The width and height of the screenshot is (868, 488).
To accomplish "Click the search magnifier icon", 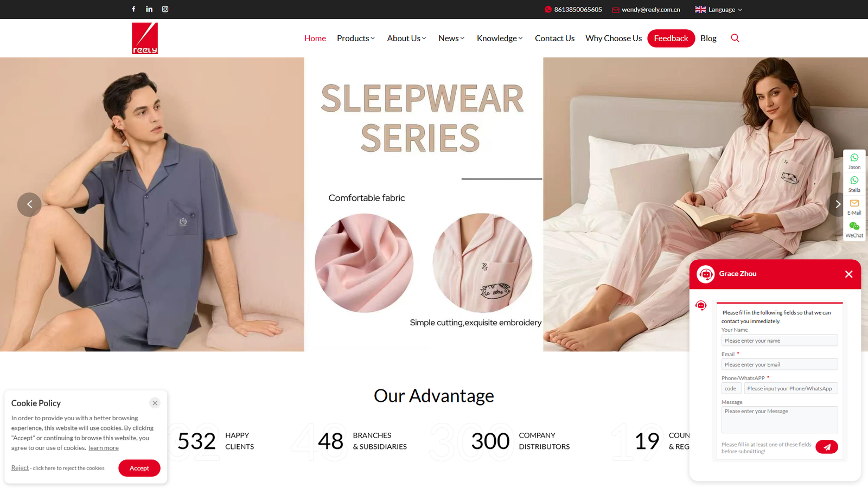I will click(735, 38).
